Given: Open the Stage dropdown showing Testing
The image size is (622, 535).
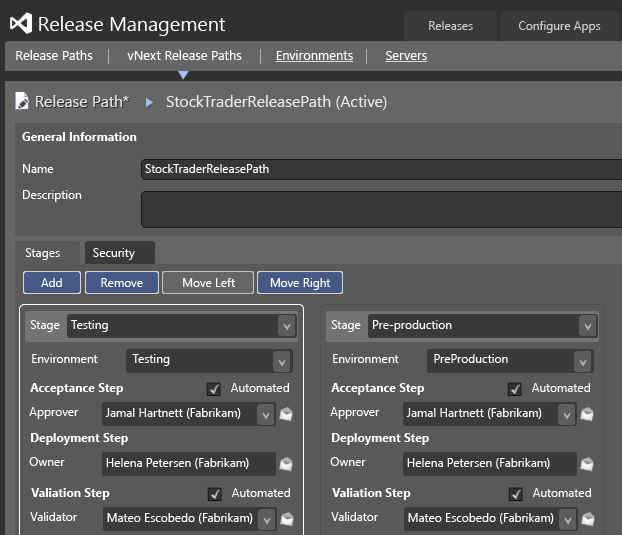Looking at the screenshot, I should click(x=286, y=326).
